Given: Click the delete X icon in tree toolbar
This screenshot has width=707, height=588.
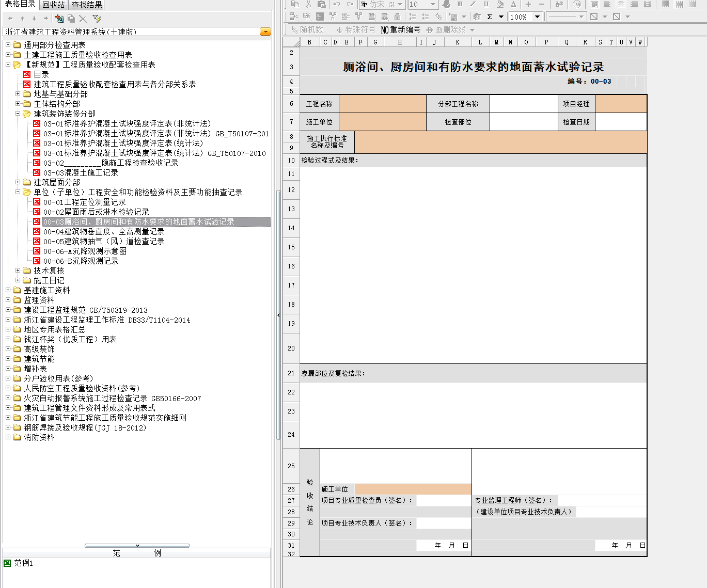Looking at the screenshot, I should click(83, 19).
